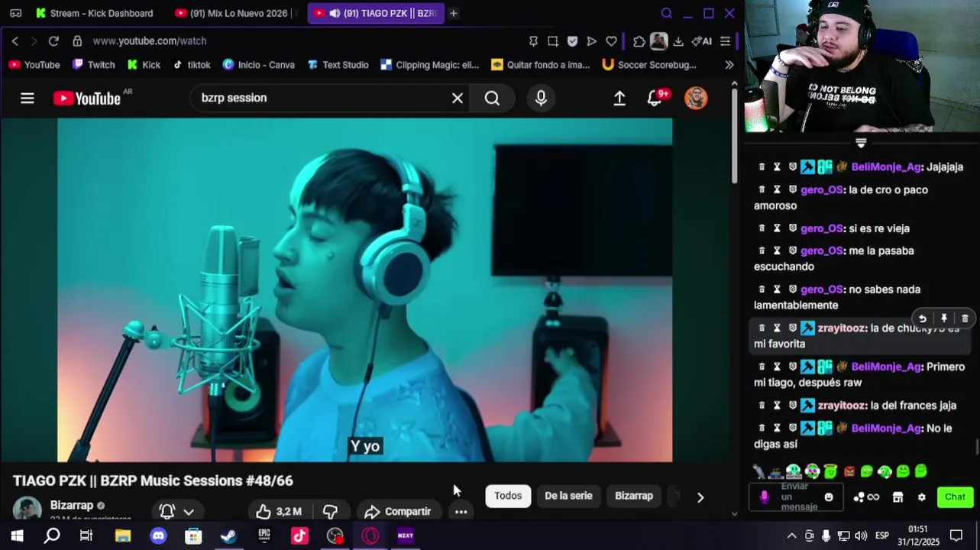Select the 'De la serie' chip
980x550 pixels.
click(x=568, y=496)
